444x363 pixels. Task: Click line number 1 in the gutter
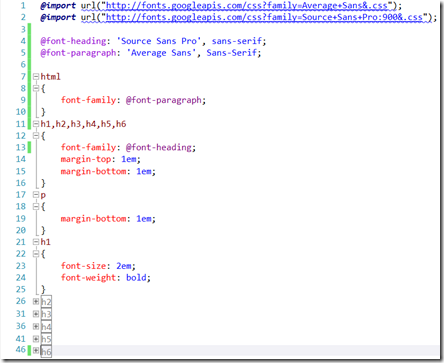click(23, 6)
